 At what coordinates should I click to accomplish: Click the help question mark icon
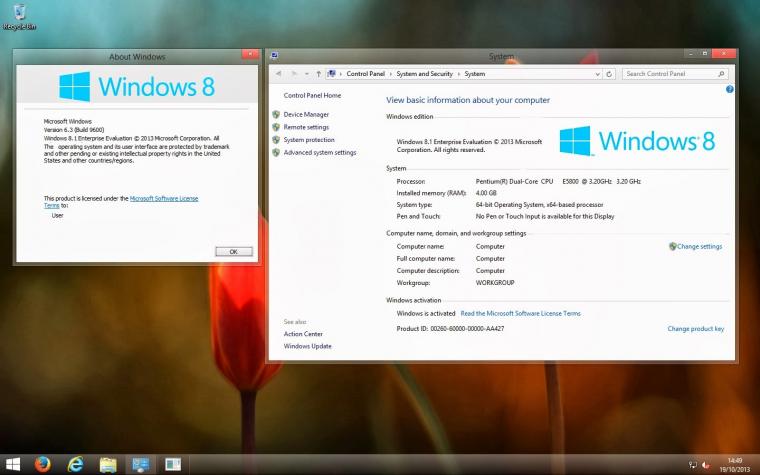point(729,89)
